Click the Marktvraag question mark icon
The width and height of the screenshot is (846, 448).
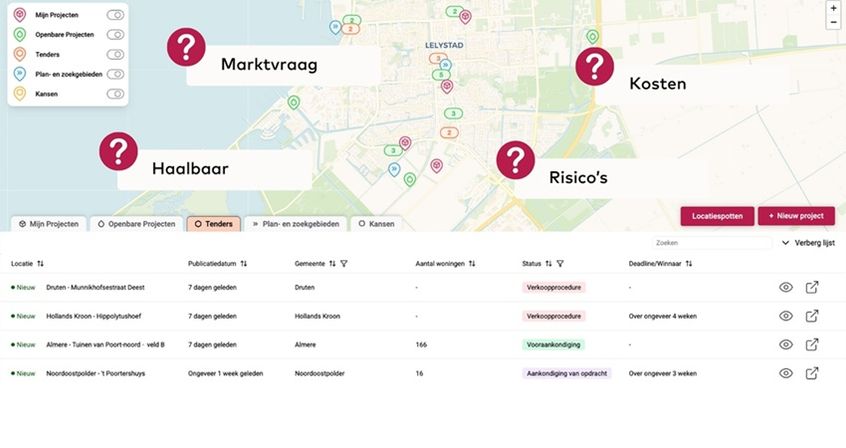click(186, 47)
